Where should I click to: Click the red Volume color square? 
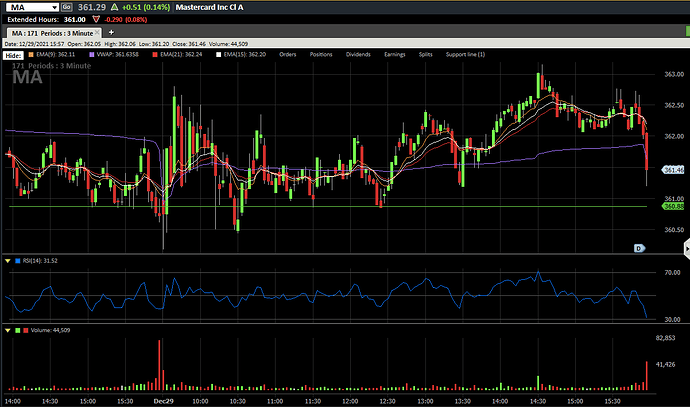tap(26, 330)
